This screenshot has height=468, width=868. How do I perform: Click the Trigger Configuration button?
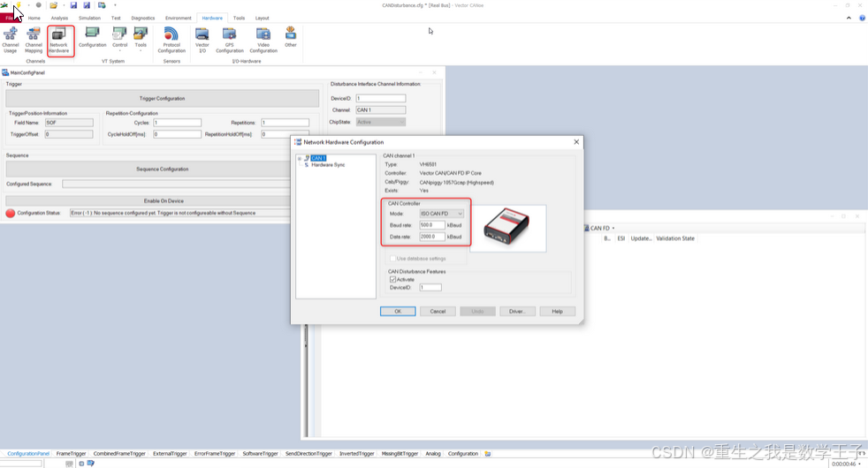coord(162,99)
